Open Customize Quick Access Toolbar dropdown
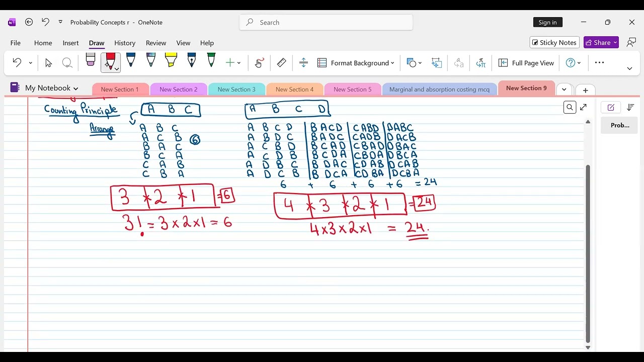The height and width of the screenshot is (362, 644). pyautogui.click(x=60, y=22)
